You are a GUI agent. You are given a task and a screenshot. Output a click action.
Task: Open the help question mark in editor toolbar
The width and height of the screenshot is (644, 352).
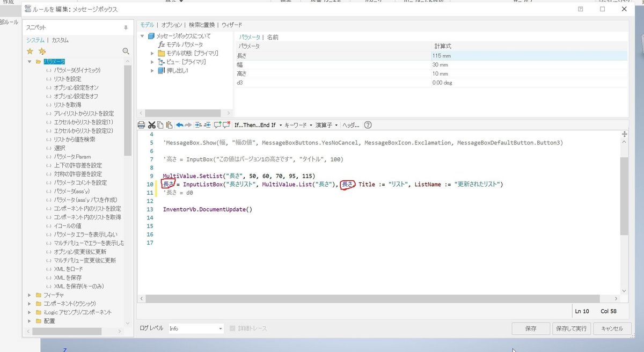click(368, 125)
